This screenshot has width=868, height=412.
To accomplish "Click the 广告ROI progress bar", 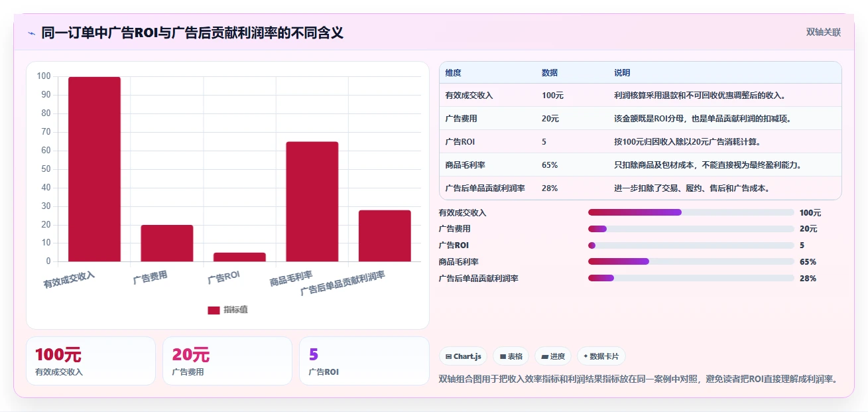I will [691, 245].
